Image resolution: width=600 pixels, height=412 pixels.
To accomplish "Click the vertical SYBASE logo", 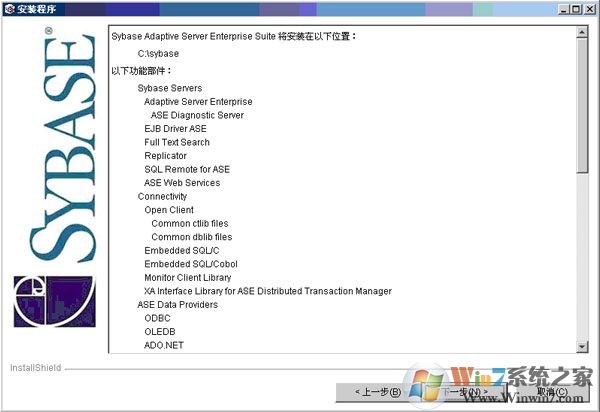I will pyautogui.click(x=62, y=145).
